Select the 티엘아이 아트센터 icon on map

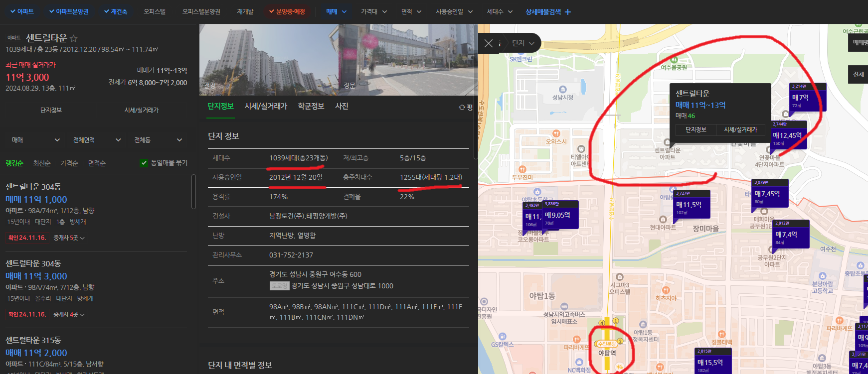pos(581,149)
